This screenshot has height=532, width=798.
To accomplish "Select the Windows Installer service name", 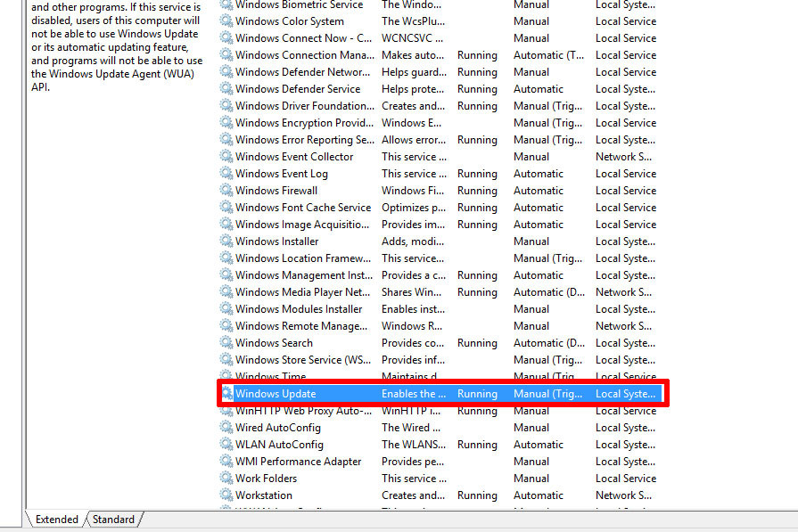I will (x=277, y=241).
